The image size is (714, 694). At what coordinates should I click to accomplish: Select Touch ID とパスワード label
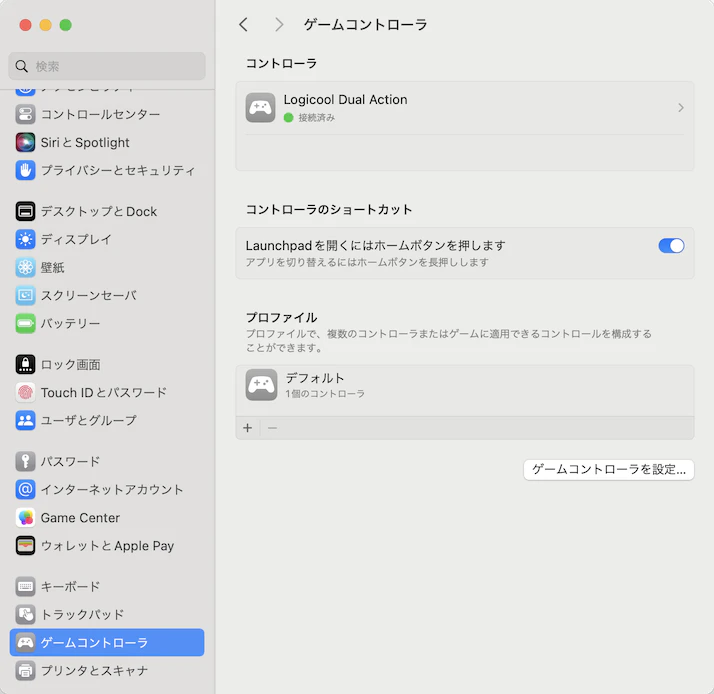click(104, 393)
